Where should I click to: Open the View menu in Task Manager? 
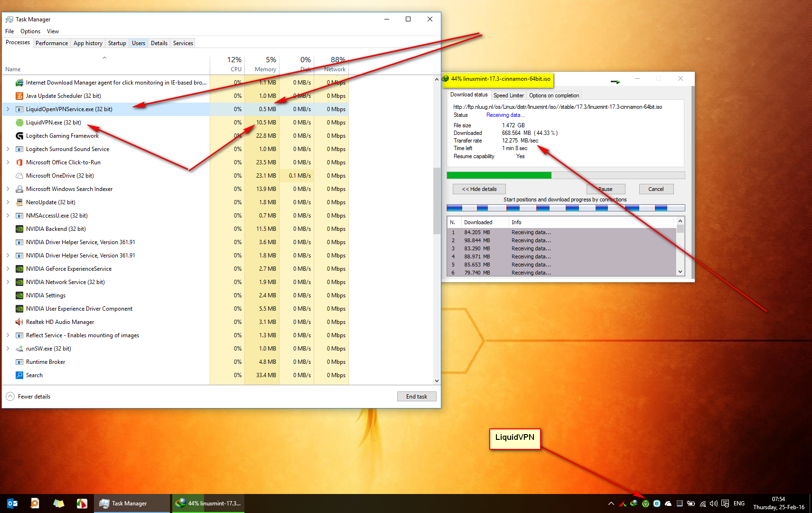pyautogui.click(x=53, y=31)
